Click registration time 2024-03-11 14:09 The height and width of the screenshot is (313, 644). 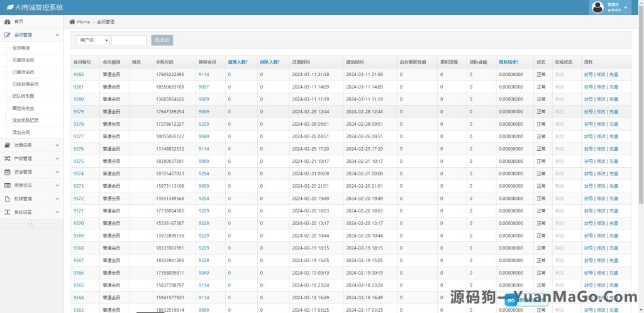click(x=311, y=87)
